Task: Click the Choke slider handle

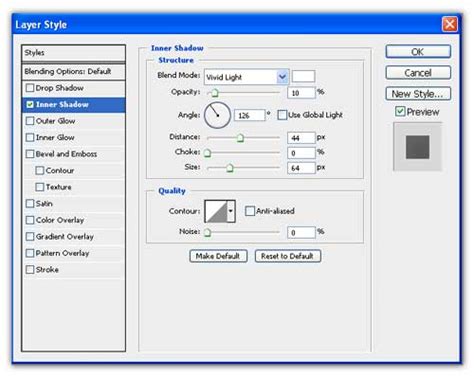Action: [208, 153]
